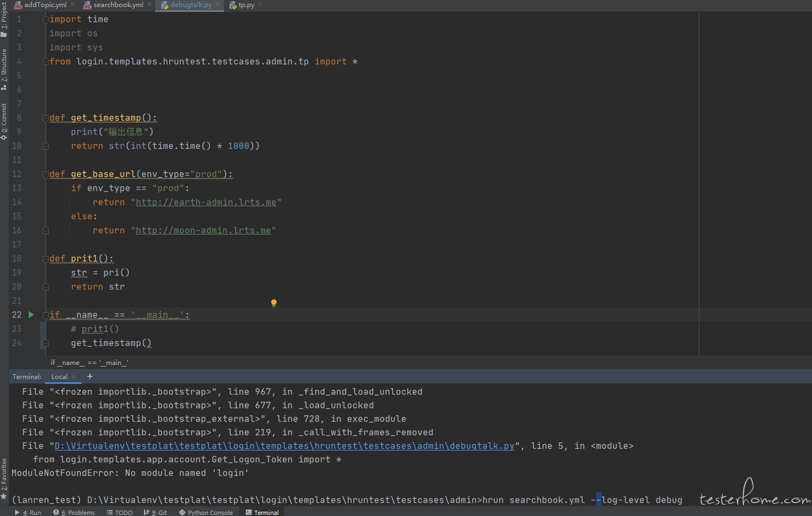
Task: Click line number 12 in the gutter
Action: 17,174
